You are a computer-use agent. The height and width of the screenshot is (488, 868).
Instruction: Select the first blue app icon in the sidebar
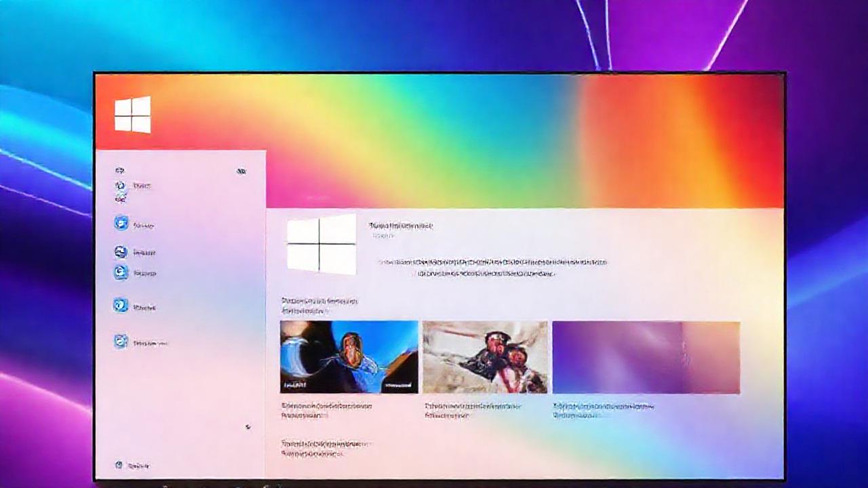point(121,224)
